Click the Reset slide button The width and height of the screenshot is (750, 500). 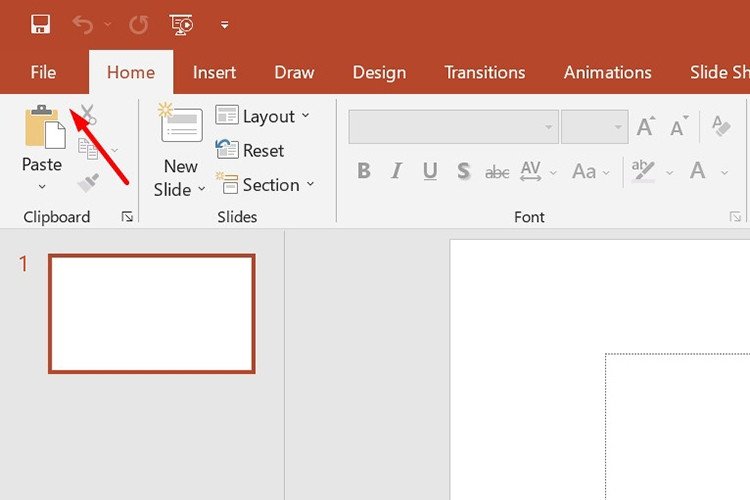[x=250, y=150]
